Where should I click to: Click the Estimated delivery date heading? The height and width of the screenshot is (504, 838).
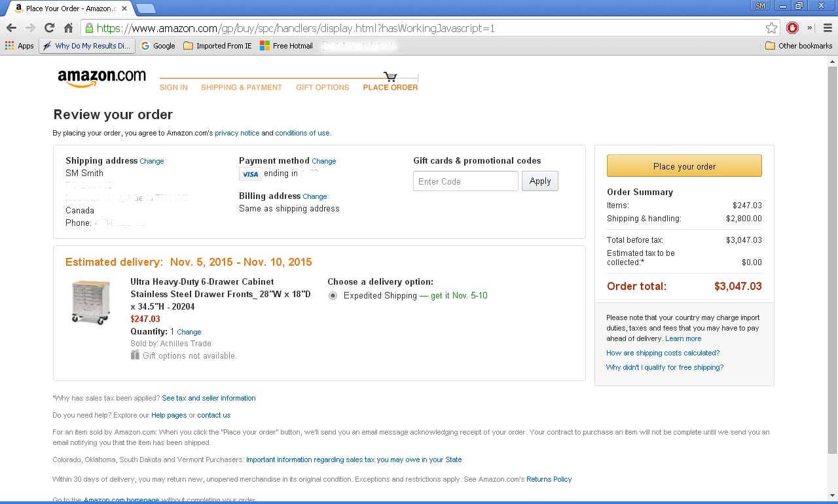189,262
